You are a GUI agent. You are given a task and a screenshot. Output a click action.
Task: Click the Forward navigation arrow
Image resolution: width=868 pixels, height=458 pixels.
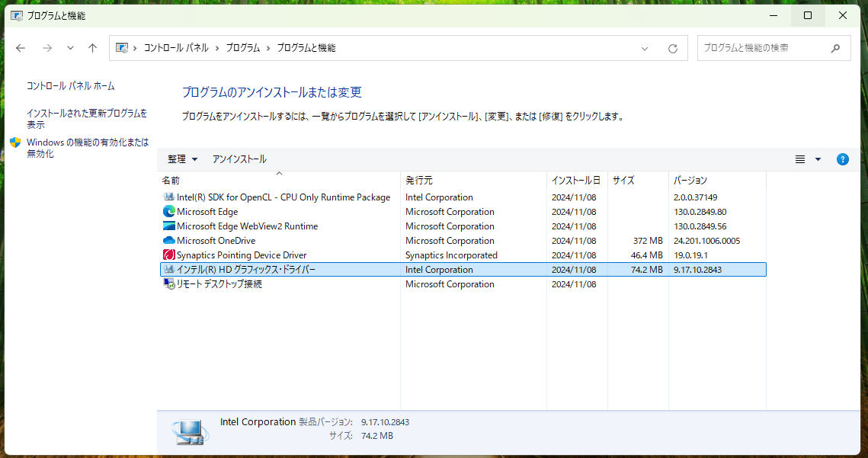click(47, 48)
